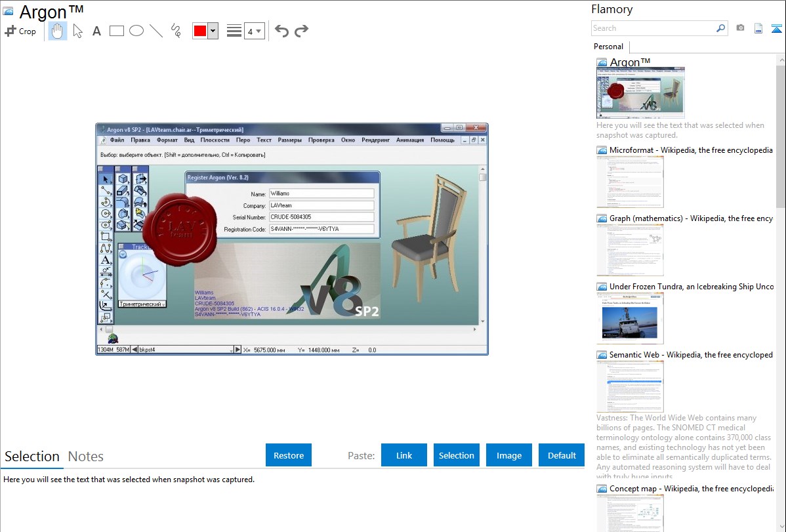Paste as Selection button
This screenshot has width=786, height=532.
[x=457, y=455]
